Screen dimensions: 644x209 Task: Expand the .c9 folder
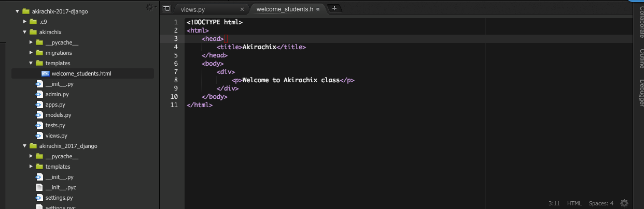click(x=25, y=22)
